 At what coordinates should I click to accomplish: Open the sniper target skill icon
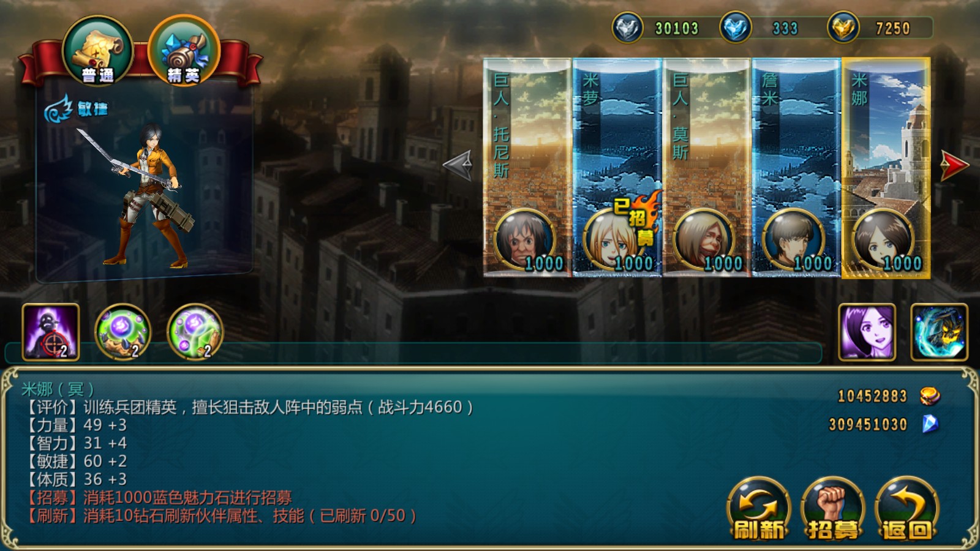51,332
